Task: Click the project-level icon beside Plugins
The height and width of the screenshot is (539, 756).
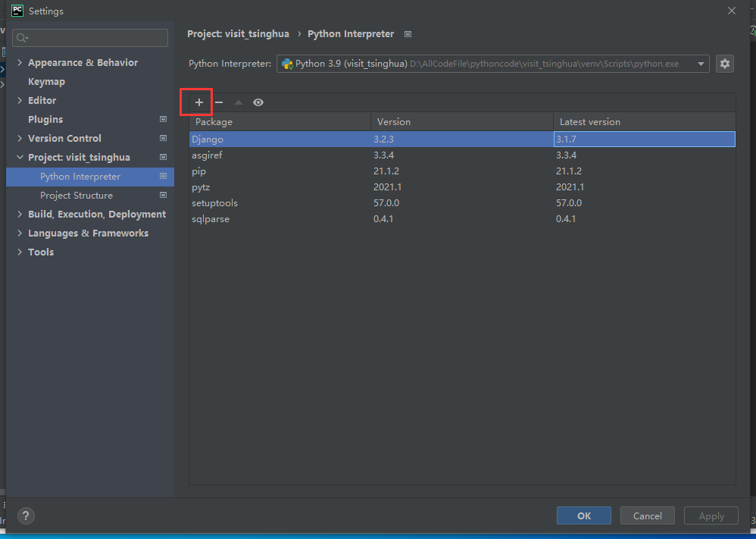Action: coord(163,119)
